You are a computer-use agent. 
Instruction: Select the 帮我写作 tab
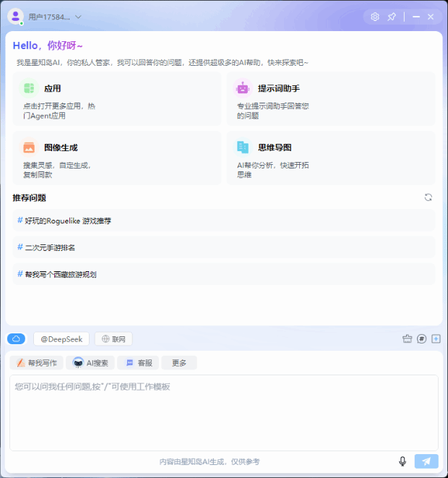pos(36,363)
